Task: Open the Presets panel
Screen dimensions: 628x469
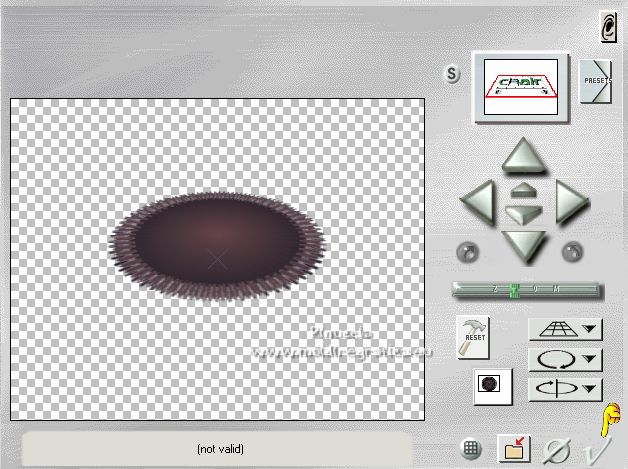Action: click(596, 81)
